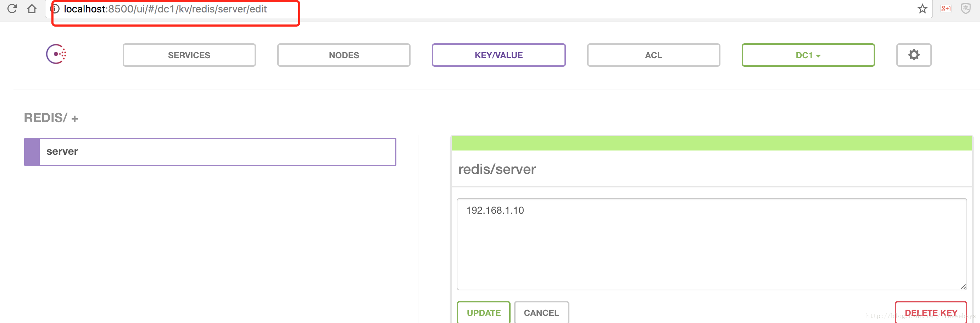This screenshot has height=323, width=980.
Task: Expand the DC1 datacenter dropdown
Action: click(x=808, y=55)
